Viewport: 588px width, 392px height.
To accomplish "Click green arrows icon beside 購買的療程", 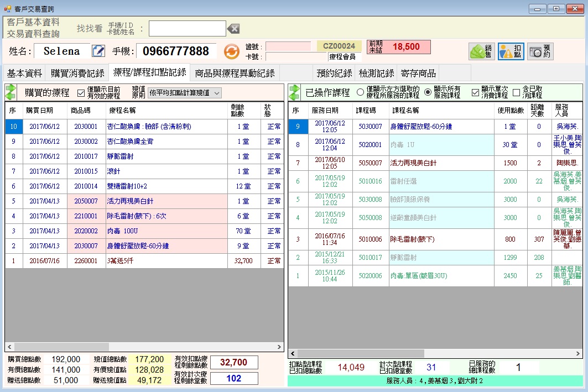I will pos(11,92).
